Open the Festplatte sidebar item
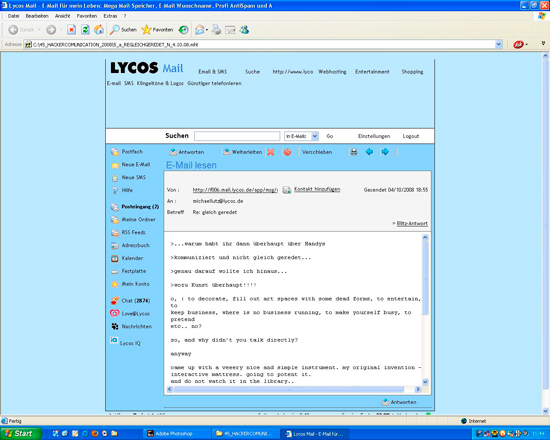Image resolution: width=550 pixels, height=440 pixels. 128,271
